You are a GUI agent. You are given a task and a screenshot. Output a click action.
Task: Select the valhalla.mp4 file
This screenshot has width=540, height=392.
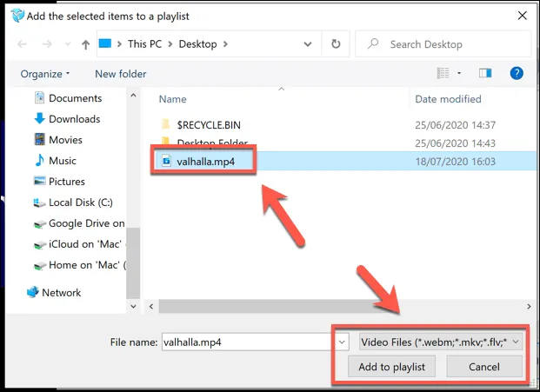click(205, 161)
